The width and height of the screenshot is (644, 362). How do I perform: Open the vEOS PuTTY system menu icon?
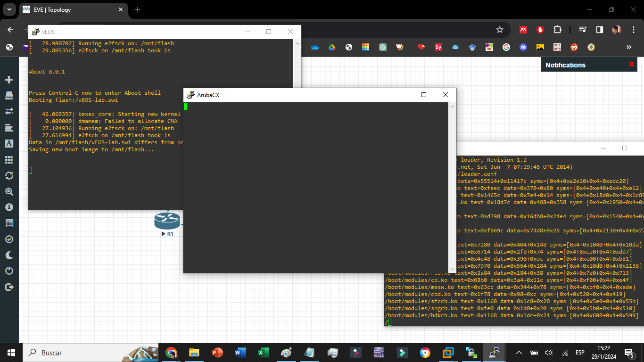click(x=35, y=32)
